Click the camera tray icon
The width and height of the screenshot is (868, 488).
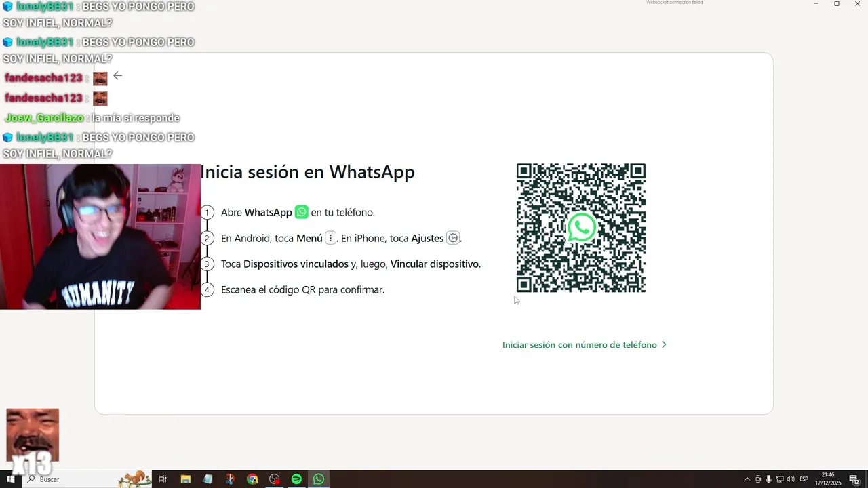(758, 479)
